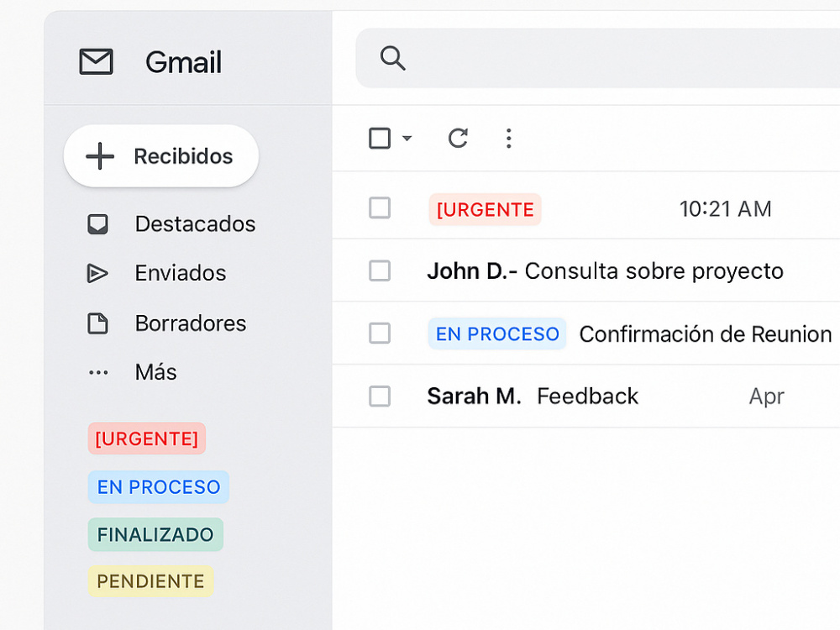This screenshot has width=840, height=630.
Task: Click the plus icon in Recibidos button
Action: (100, 156)
